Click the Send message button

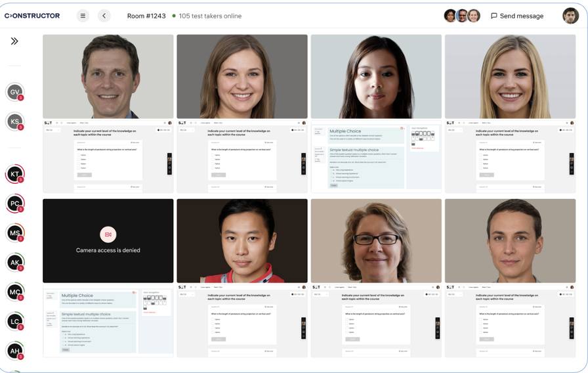coord(517,16)
